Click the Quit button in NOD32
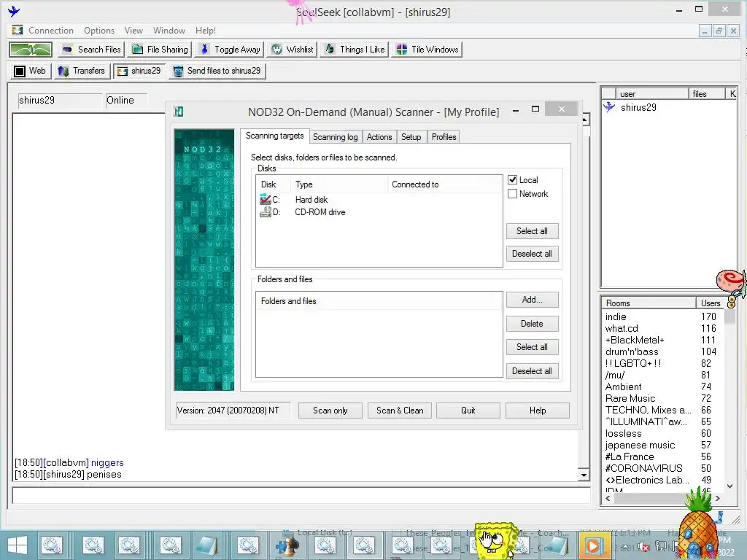Image resolution: width=747 pixels, height=560 pixels. click(468, 411)
